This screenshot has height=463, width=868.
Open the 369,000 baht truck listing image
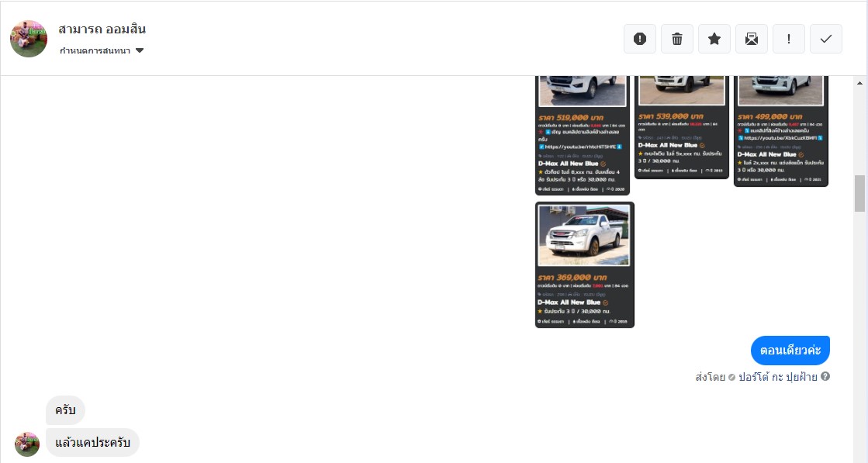coord(584,264)
